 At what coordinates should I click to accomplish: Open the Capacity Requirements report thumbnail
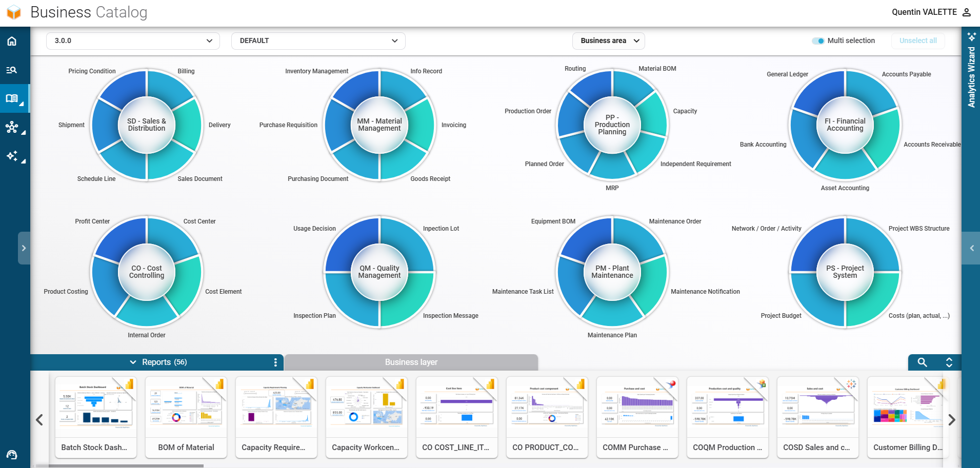click(x=276, y=417)
